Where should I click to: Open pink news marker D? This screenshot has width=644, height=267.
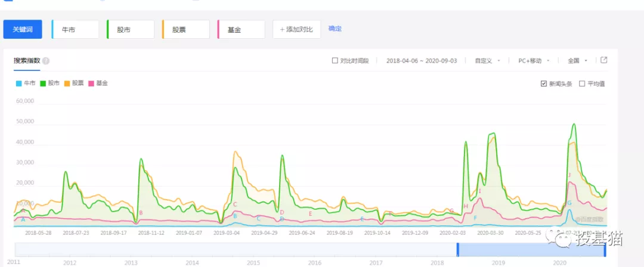(x=281, y=212)
